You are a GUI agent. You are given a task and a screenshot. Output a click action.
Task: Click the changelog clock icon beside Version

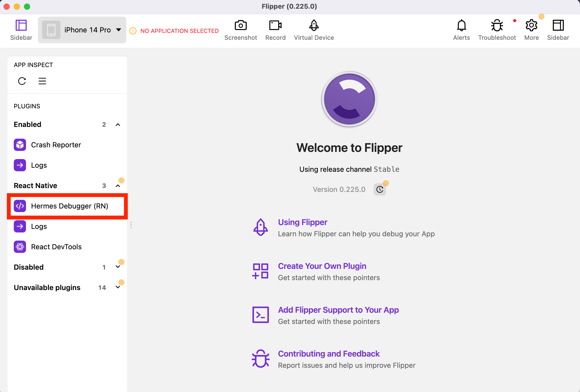380,189
